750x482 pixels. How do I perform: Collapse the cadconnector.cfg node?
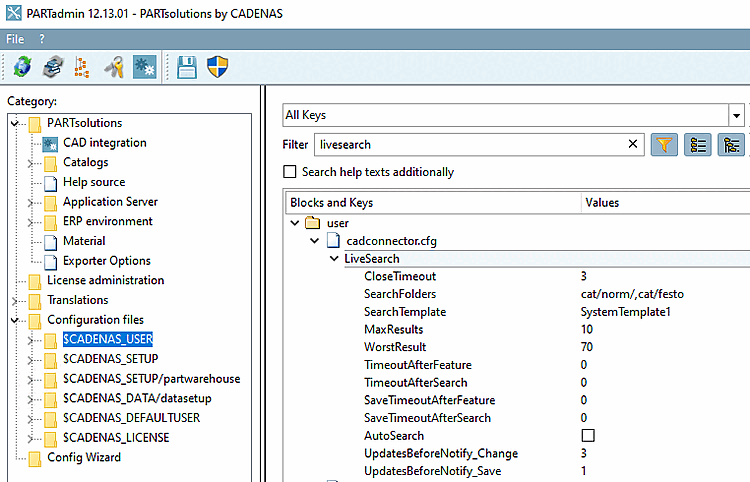point(314,241)
